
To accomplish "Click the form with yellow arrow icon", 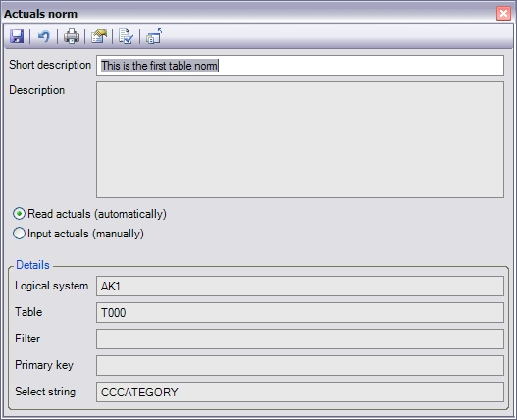I will [x=99, y=36].
